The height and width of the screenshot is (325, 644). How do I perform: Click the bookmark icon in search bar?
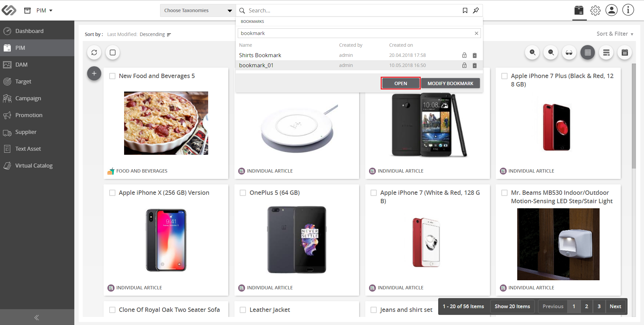click(465, 10)
